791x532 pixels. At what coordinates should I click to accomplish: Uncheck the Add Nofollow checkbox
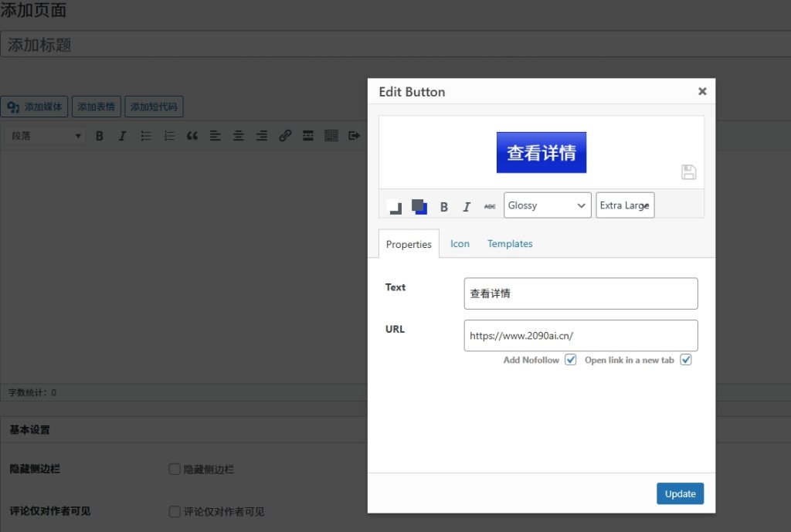click(571, 360)
